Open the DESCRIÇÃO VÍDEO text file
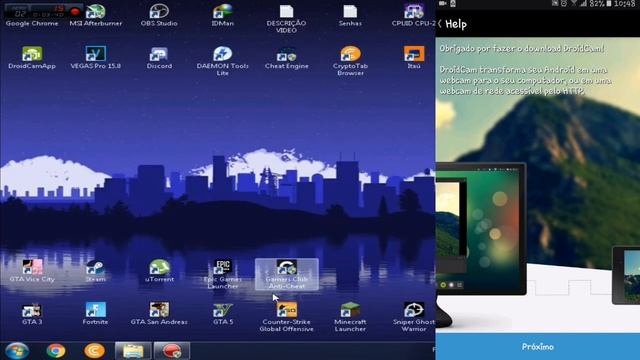640x360 pixels. [x=286, y=19]
